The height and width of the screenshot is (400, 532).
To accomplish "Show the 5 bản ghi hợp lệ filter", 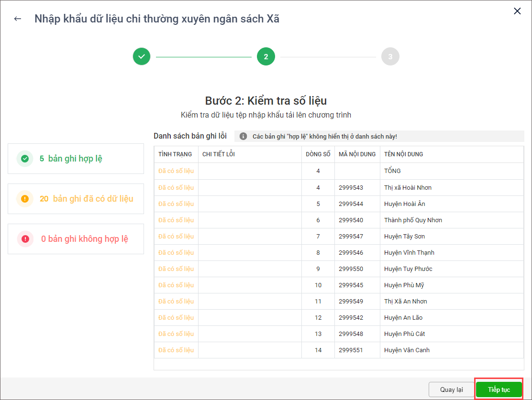I will [x=76, y=159].
